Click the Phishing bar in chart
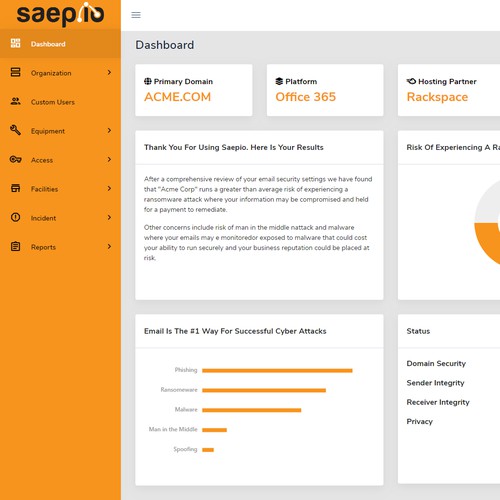This screenshot has width=500, height=500. [277, 370]
